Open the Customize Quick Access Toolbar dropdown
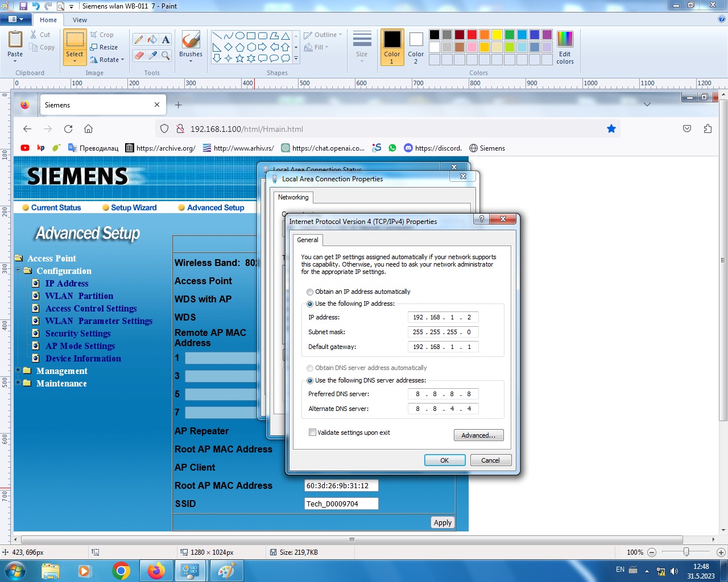 71,6
